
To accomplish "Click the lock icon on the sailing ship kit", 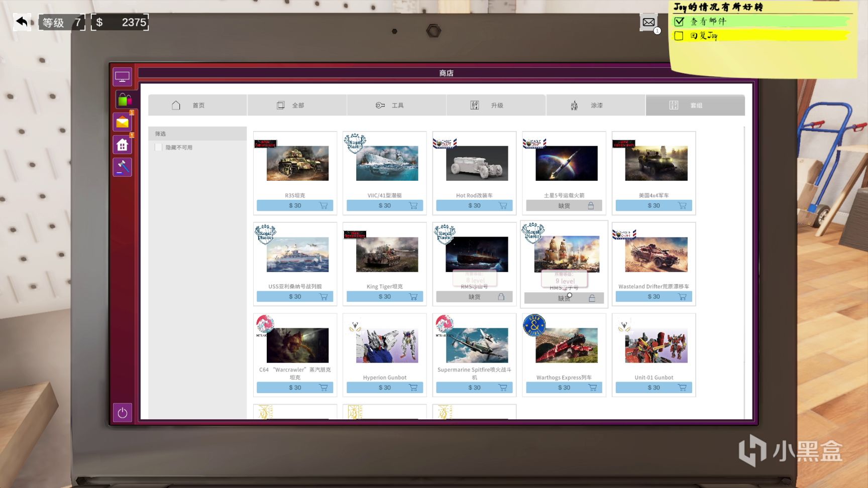I will [592, 298].
